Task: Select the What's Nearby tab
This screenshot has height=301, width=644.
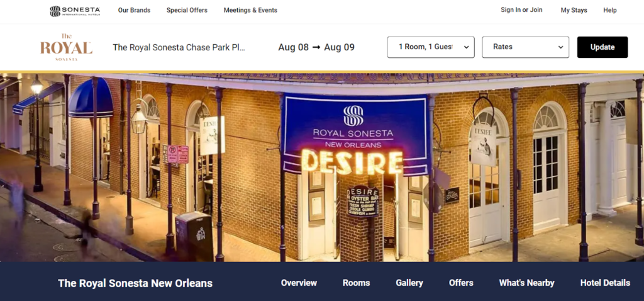Action: click(526, 283)
